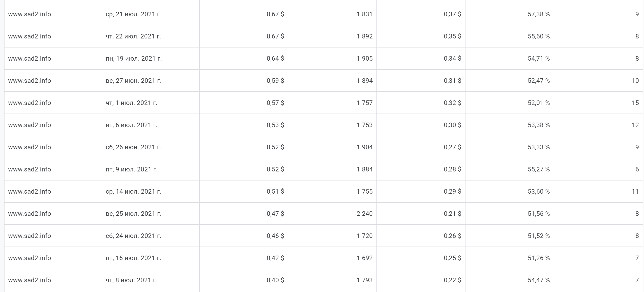Open www.sad2.info in the 8 июл. row
Viewport: 644px width, 292px height.
tap(30, 280)
